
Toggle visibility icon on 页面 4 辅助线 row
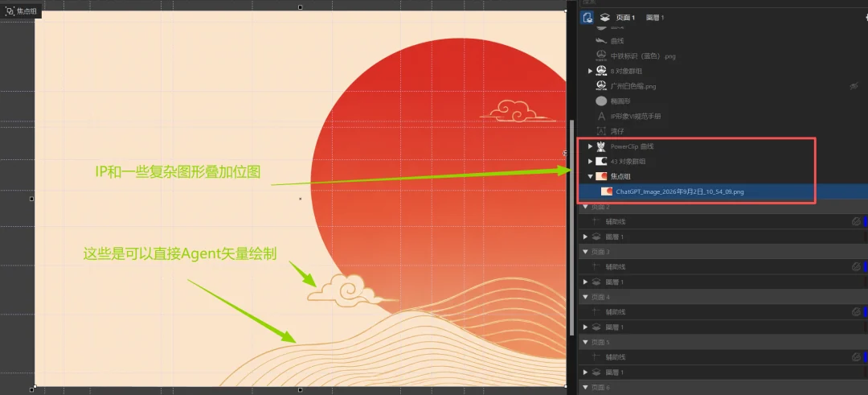856,312
